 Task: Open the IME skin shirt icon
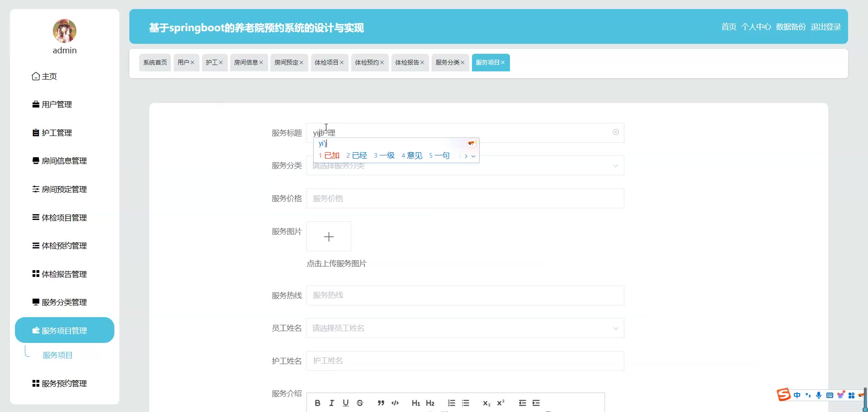coord(840,395)
